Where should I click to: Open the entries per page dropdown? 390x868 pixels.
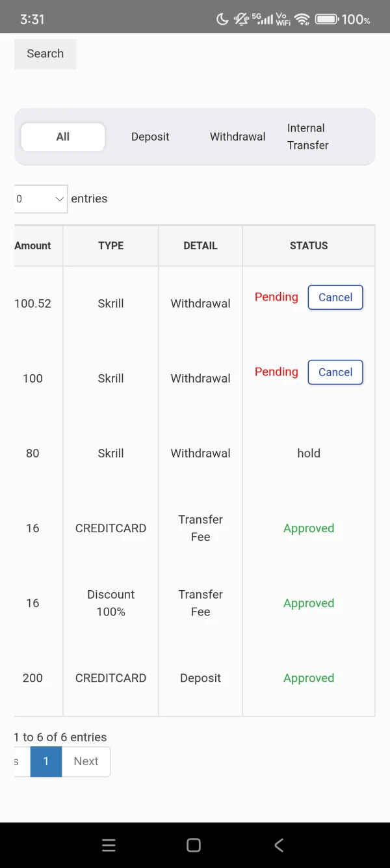click(x=41, y=199)
